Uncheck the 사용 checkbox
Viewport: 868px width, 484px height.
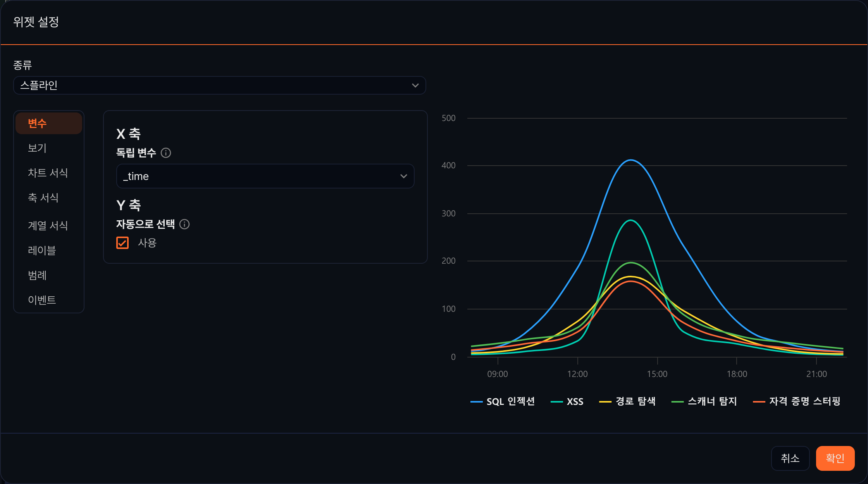click(x=122, y=243)
